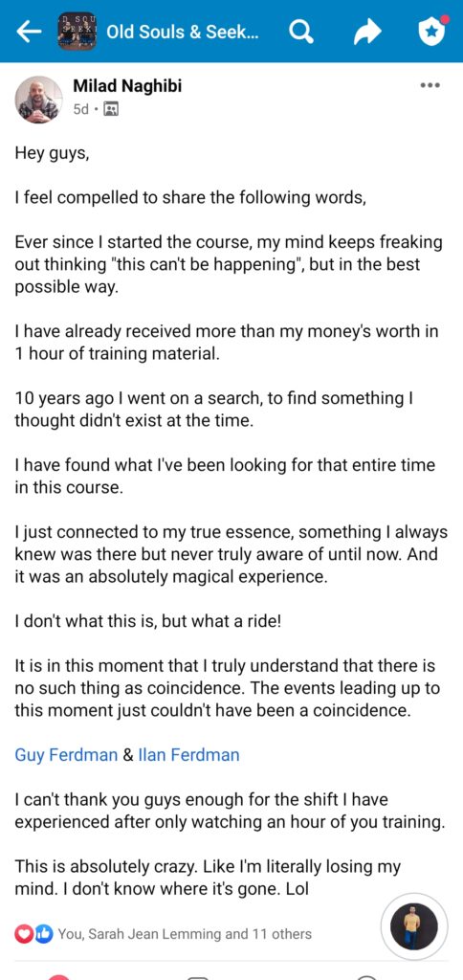The width and height of the screenshot is (463, 980).
Task: Open the shield star badge icon
Action: [432, 31]
